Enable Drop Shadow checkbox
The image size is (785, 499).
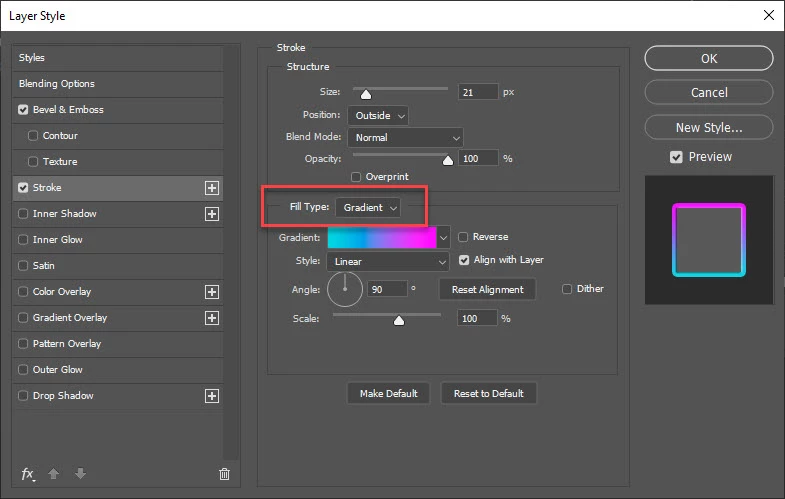(23, 396)
